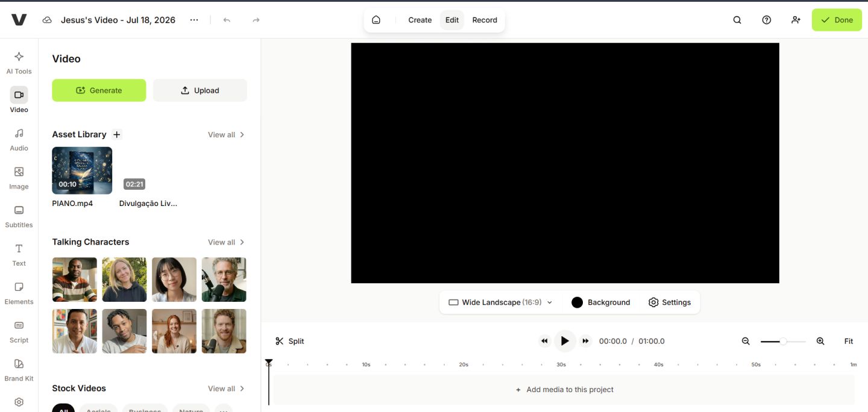Skip forward in playback

pyautogui.click(x=585, y=341)
